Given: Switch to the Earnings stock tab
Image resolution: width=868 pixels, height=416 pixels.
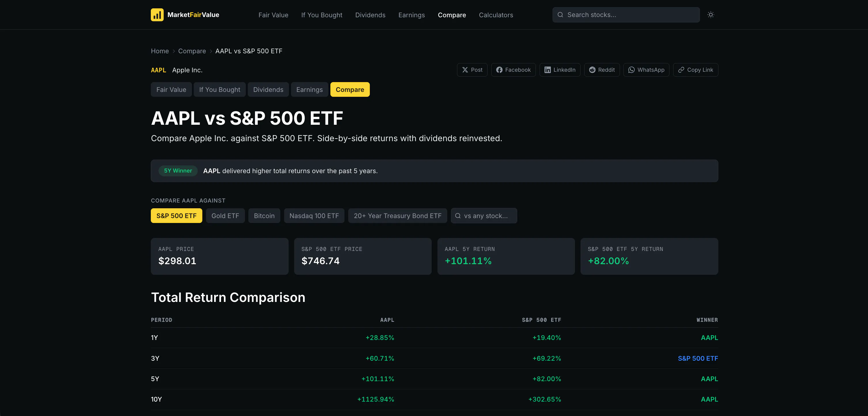Looking at the screenshot, I should click(309, 90).
